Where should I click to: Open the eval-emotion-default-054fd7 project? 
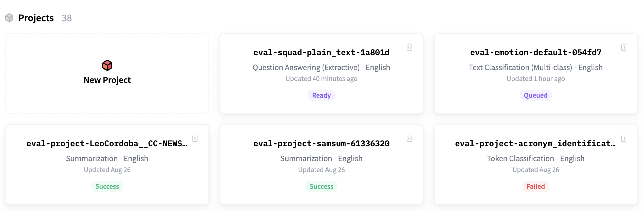[535, 53]
